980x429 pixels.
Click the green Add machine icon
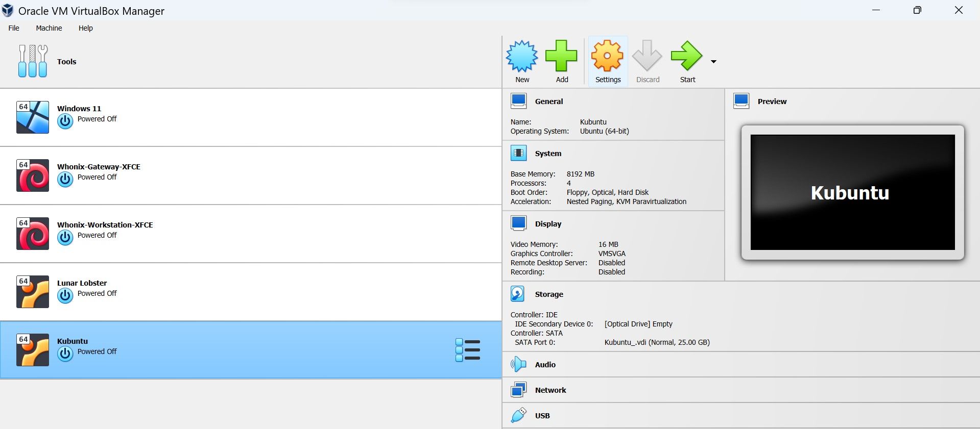point(561,56)
